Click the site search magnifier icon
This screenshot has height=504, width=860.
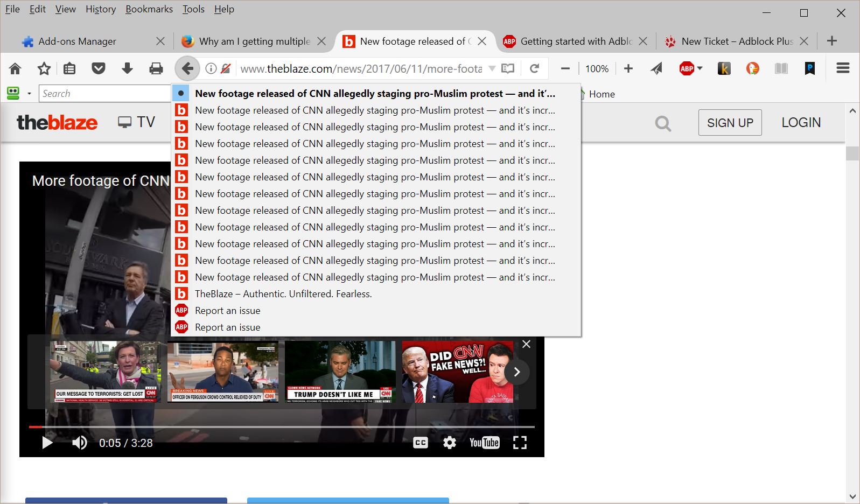point(663,123)
